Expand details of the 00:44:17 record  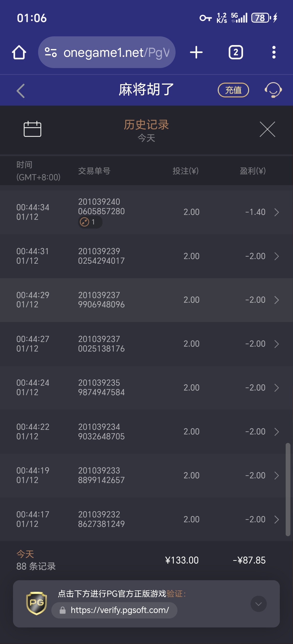coord(276,519)
